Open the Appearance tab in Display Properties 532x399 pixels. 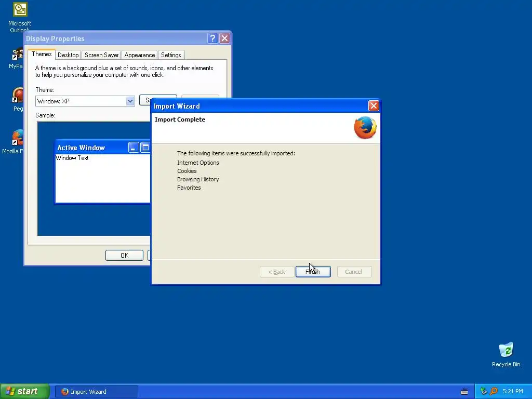click(x=139, y=55)
